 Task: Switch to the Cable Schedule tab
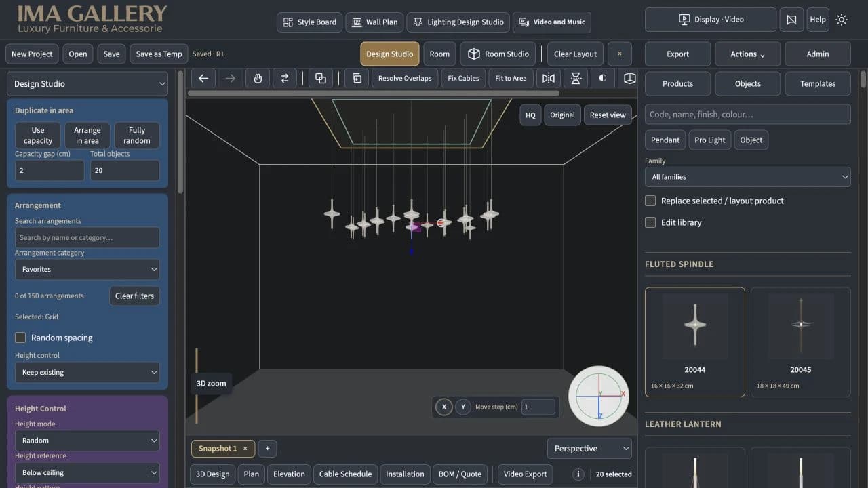[x=345, y=474]
